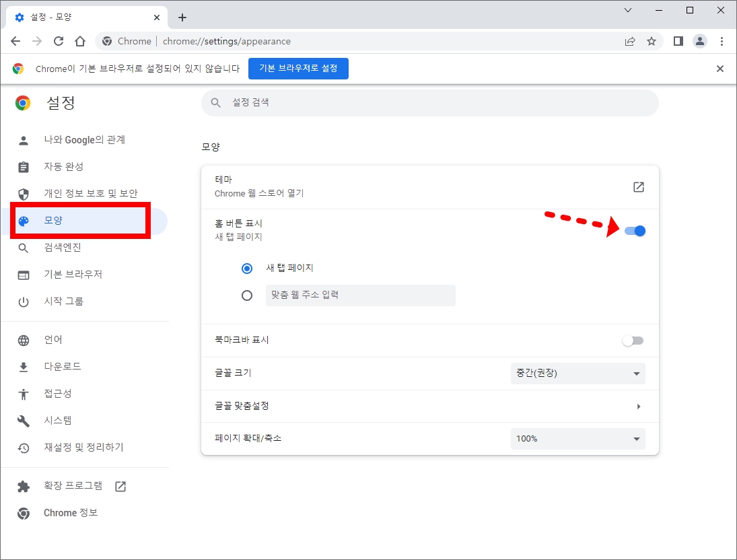Screen dimensions: 737x560
Task: Select the 맞춤 웹 주소 입력 radio button
Action: [x=247, y=295]
